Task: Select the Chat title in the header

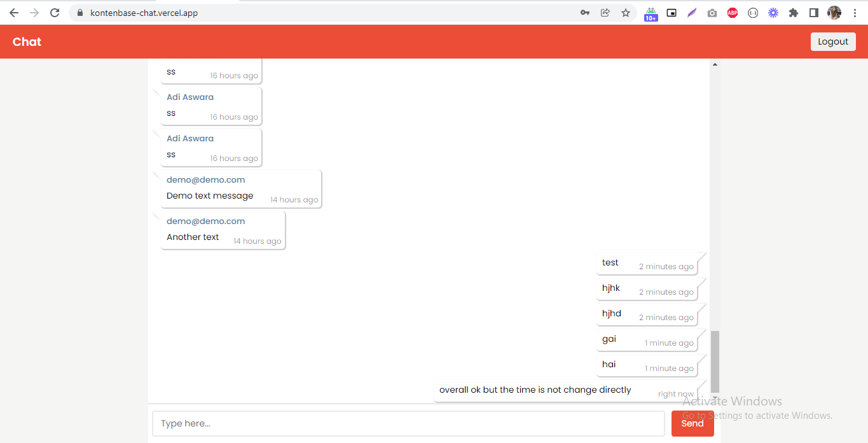Action: [x=26, y=41]
